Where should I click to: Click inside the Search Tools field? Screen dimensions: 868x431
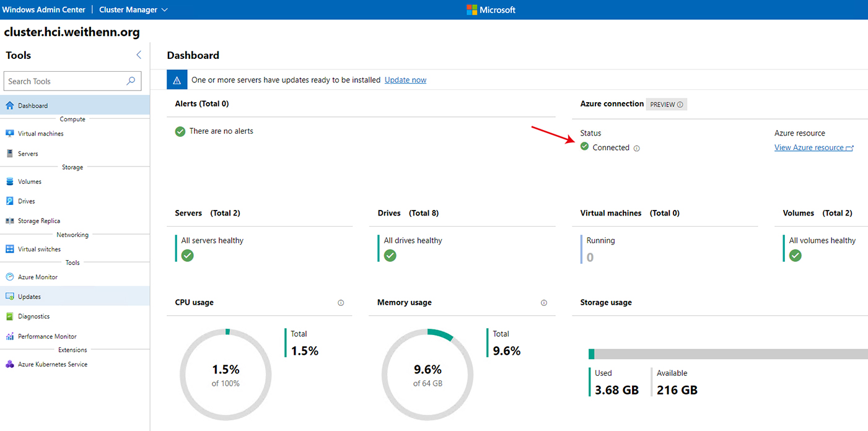click(x=72, y=81)
